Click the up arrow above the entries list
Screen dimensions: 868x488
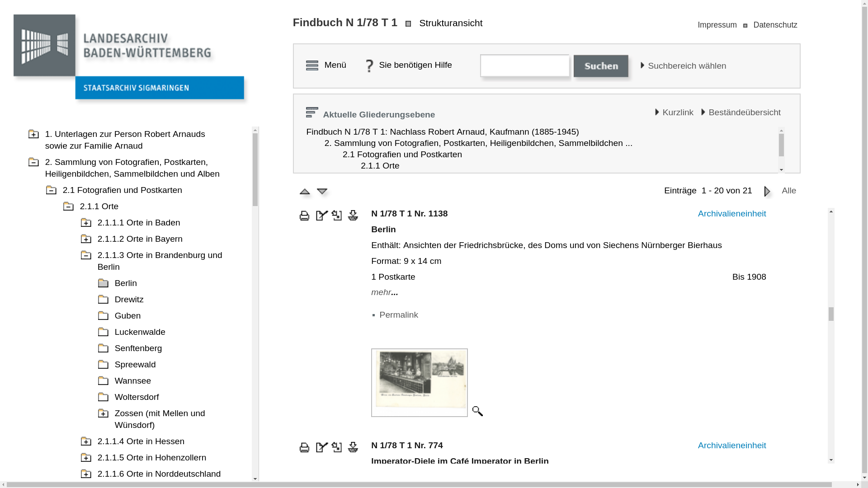305,192
